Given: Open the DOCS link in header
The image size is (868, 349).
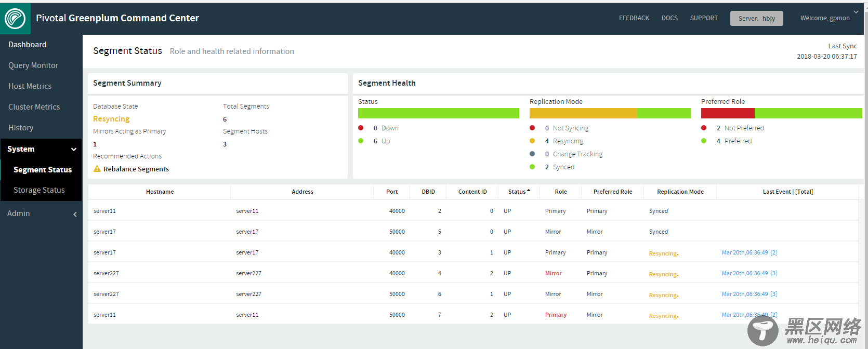Looking at the screenshot, I should pos(669,18).
